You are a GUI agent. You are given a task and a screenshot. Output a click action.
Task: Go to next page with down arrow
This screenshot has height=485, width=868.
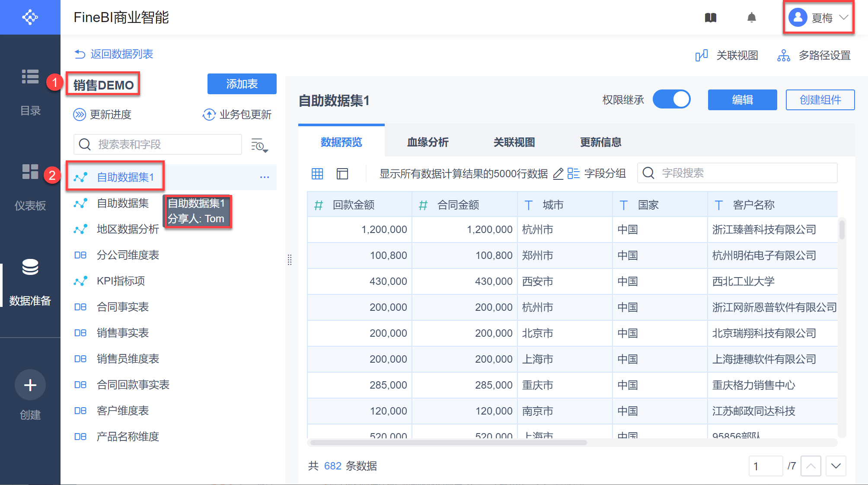click(836, 466)
